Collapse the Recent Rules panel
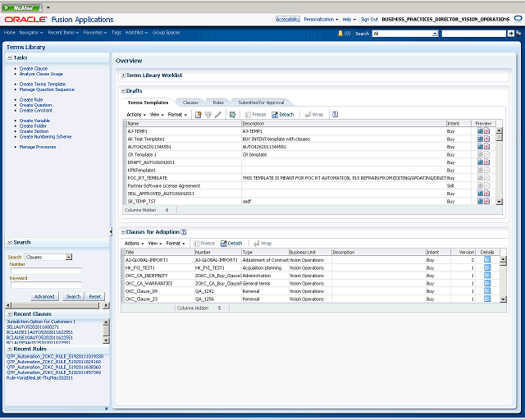The width and height of the screenshot is (525, 420). [10, 349]
